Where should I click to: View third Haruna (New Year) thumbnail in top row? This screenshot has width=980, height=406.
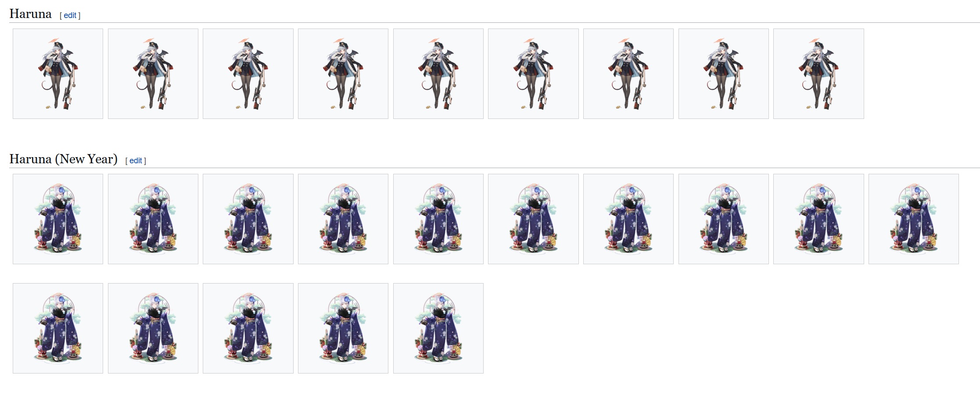(x=248, y=219)
